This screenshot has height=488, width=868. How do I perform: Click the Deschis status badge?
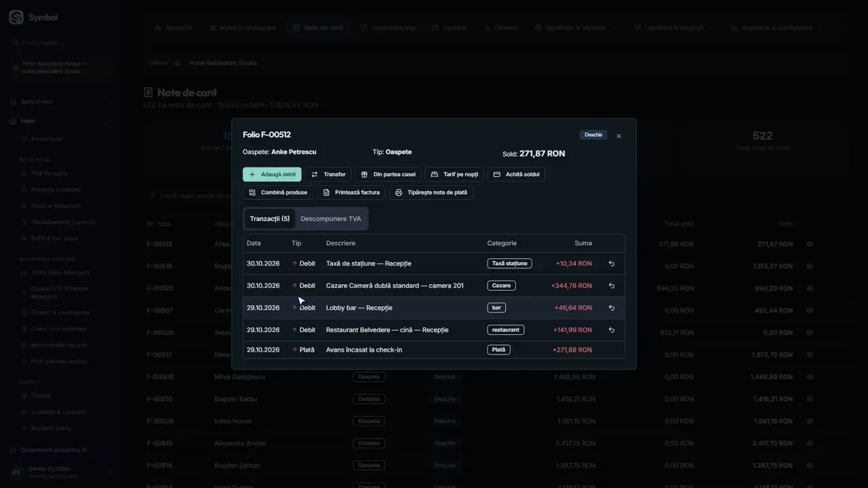click(593, 135)
